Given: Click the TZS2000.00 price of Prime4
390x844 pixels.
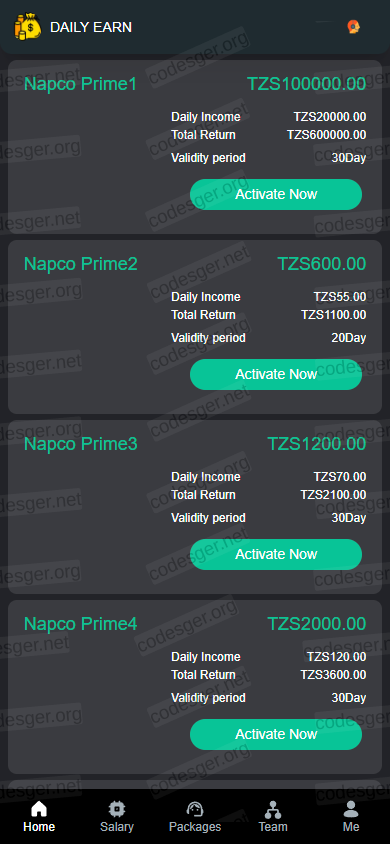Looking at the screenshot, I should (x=317, y=624).
